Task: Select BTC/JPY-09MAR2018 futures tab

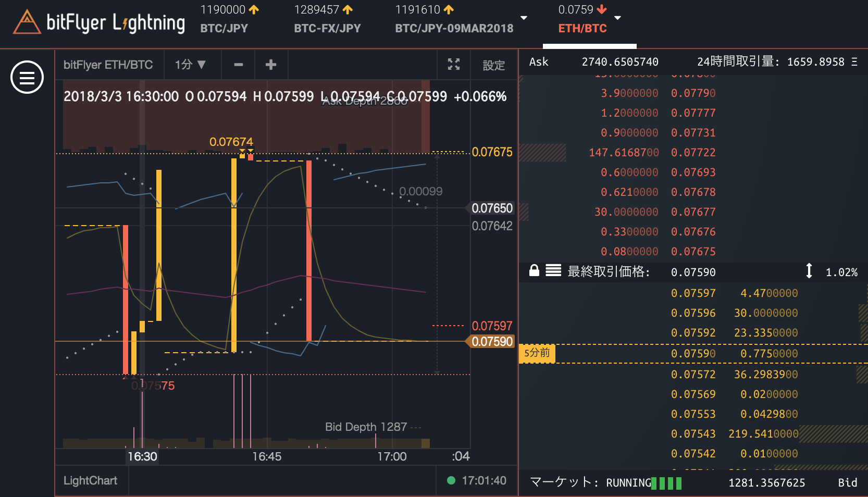Action: pos(454,19)
